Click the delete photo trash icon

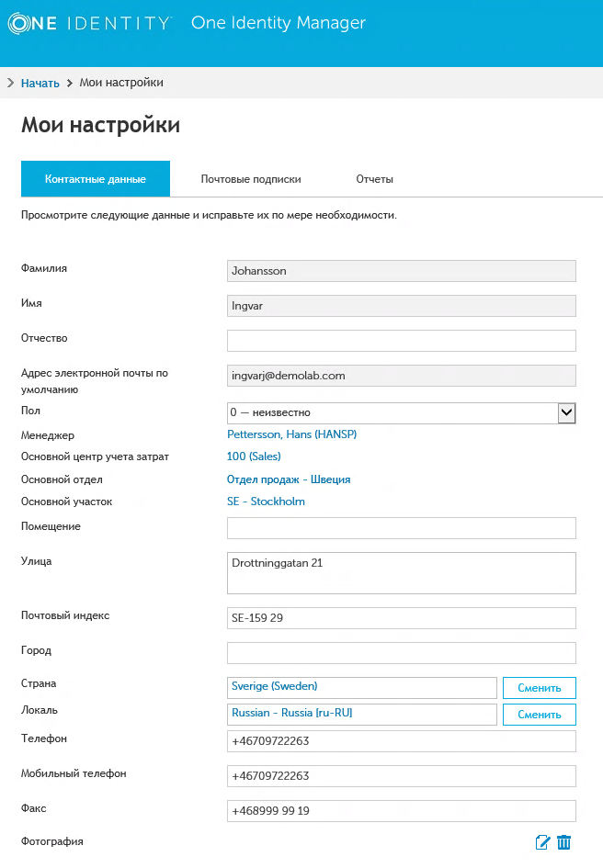tap(564, 842)
